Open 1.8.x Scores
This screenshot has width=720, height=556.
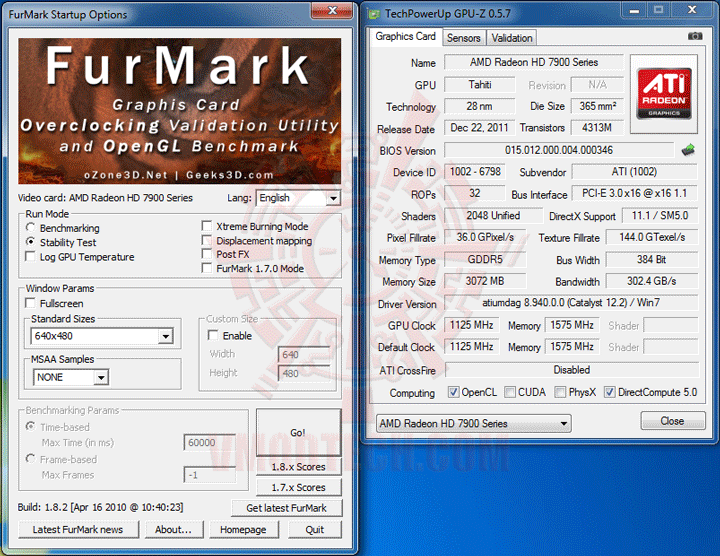click(298, 466)
